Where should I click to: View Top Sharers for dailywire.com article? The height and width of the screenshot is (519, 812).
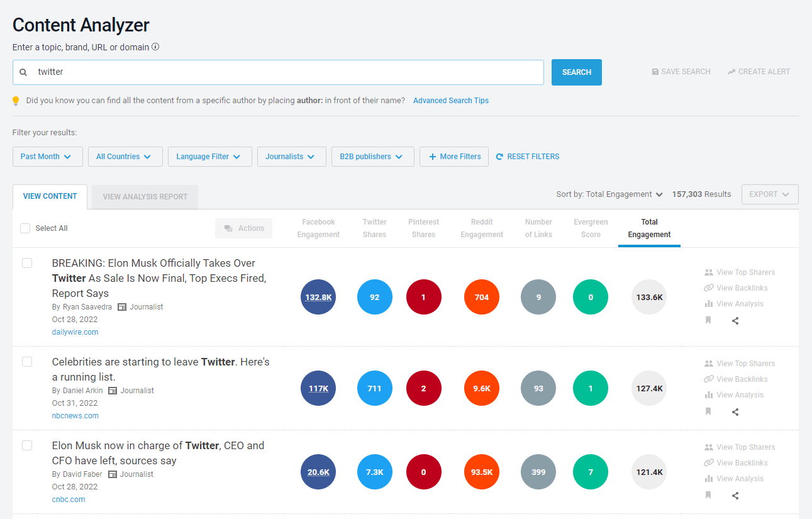[x=740, y=272]
